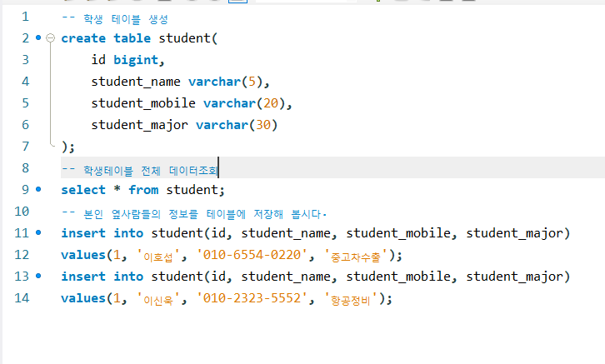The height and width of the screenshot is (364, 605).
Task: Click the 'values' keyword on line 12
Action: coord(83,255)
